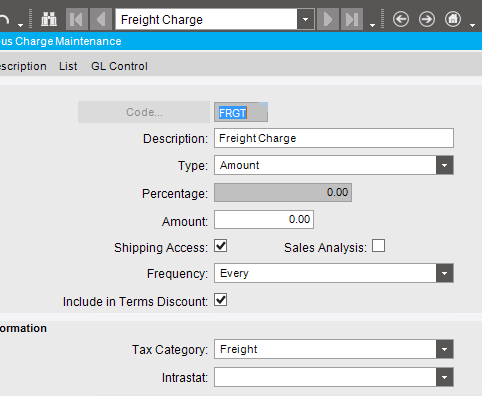Open the home icon

pyautogui.click(x=453, y=19)
